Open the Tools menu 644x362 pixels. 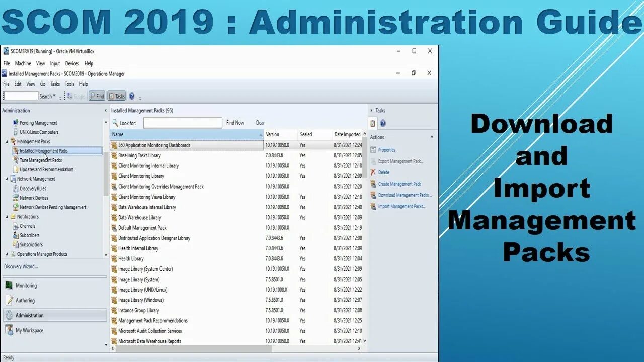tap(69, 84)
